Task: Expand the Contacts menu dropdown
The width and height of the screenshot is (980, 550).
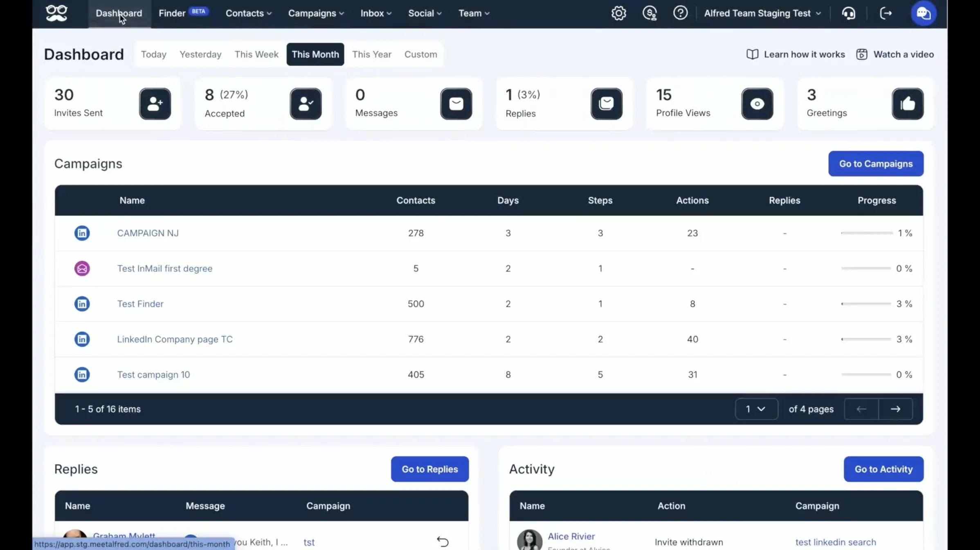Action: click(x=249, y=13)
